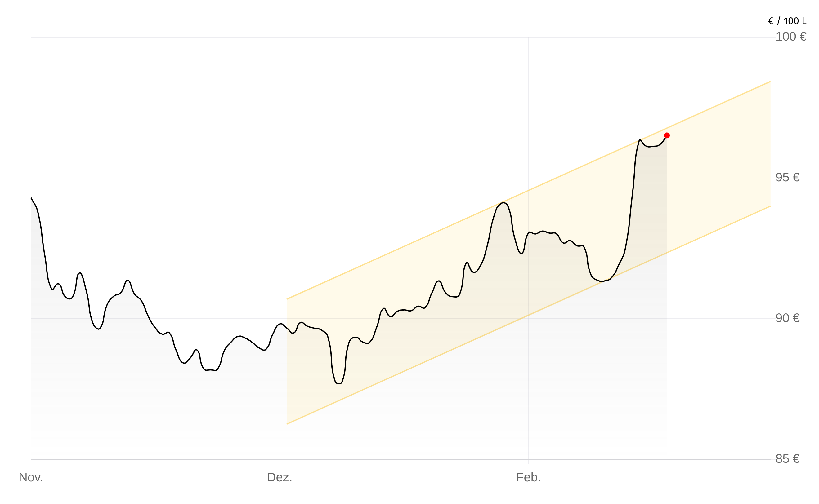Click the vertical gridline above "Dez."
The width and height of the screenshot is (819, 504).
[280, 100]
